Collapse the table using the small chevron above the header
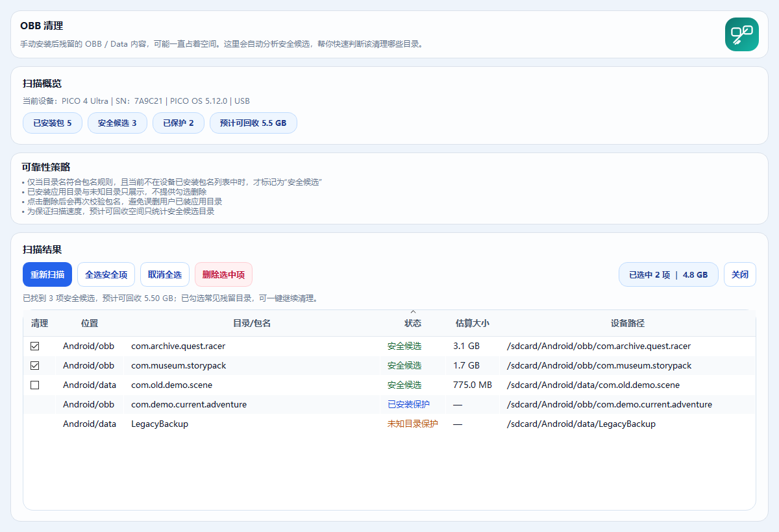This screenshot has width=779, height=532. (413, 312)
